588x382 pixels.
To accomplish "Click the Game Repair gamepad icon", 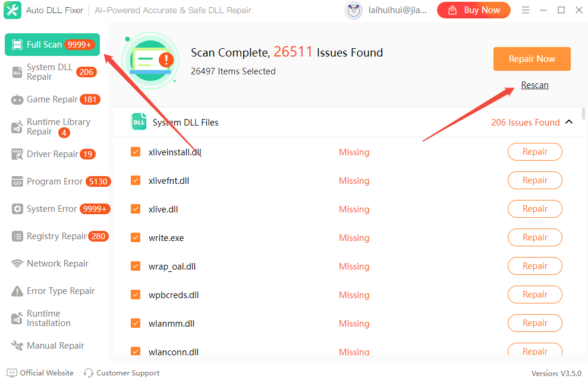I will point(17,99).
